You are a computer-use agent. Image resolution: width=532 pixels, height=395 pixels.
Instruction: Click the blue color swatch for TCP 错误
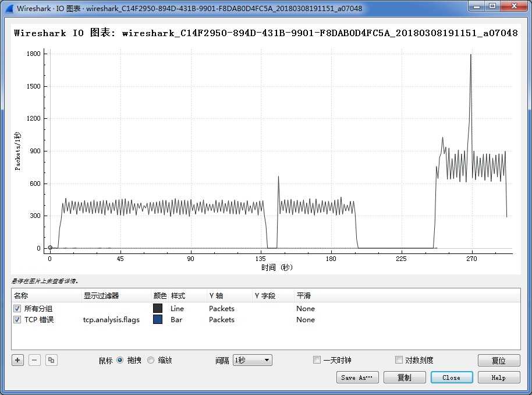[x=157, y=320]
